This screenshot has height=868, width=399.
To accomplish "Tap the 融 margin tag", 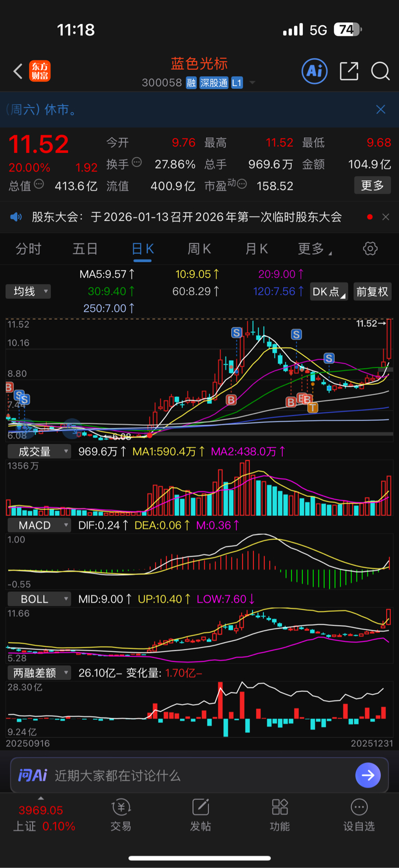I will tap(191, 83).
